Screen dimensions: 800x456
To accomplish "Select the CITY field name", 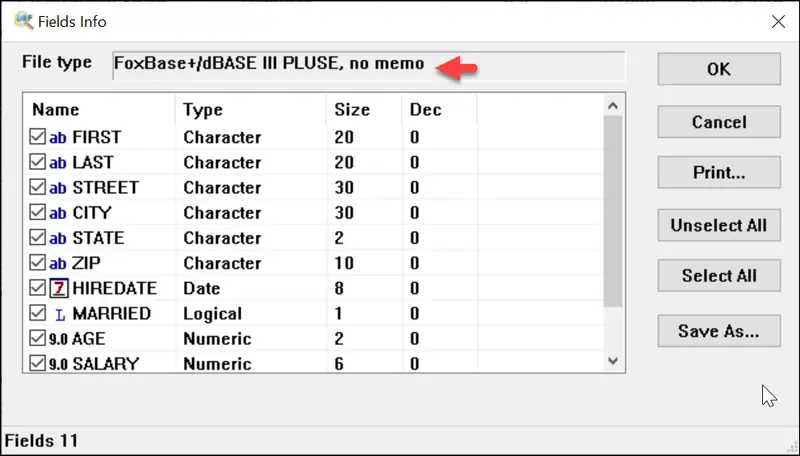I will pos(91,213).
